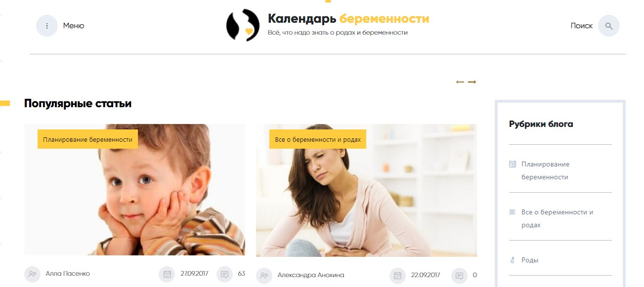Screen dimensions: 644x287
Task: Click yellow tag Планирование беременности on image
Action: click(87, 139)
